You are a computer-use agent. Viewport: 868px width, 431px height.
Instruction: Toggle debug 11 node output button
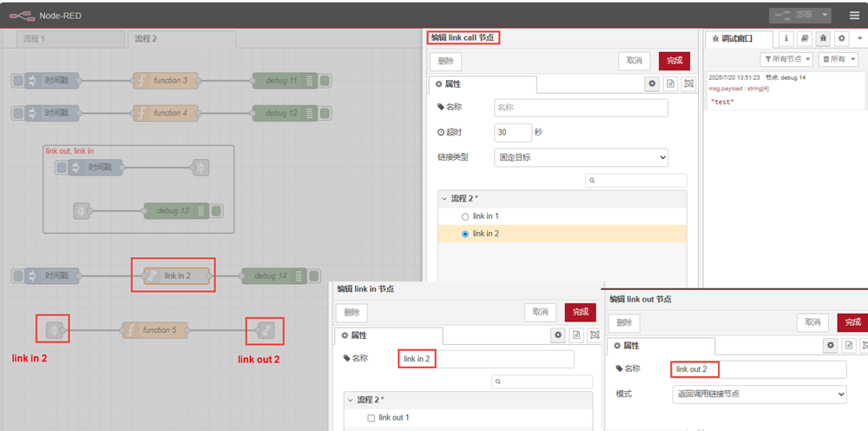click(x=325, y=81)
